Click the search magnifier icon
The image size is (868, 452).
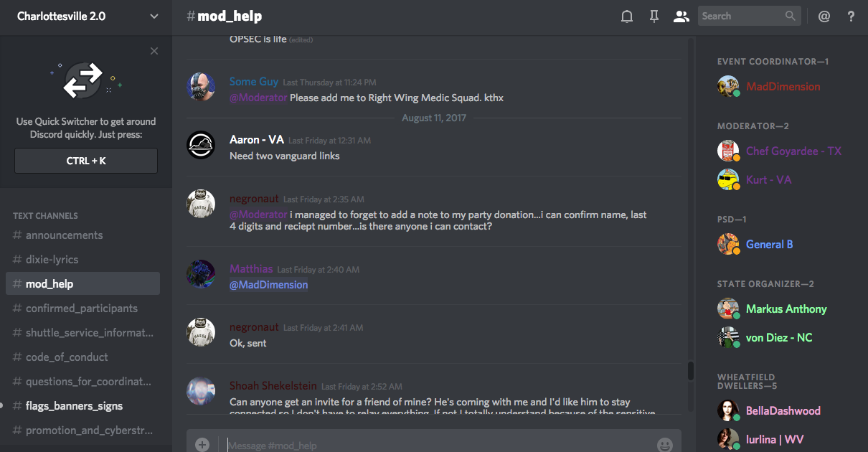[790, 16]
